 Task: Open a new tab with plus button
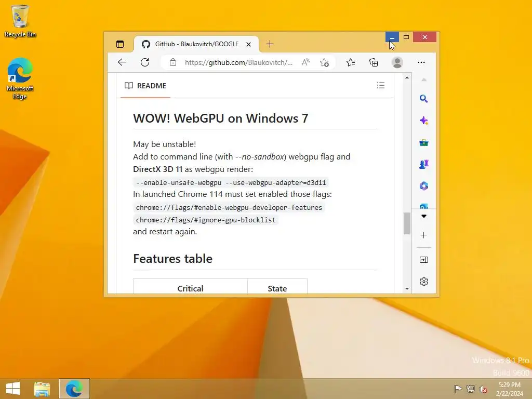click(270, 44)
